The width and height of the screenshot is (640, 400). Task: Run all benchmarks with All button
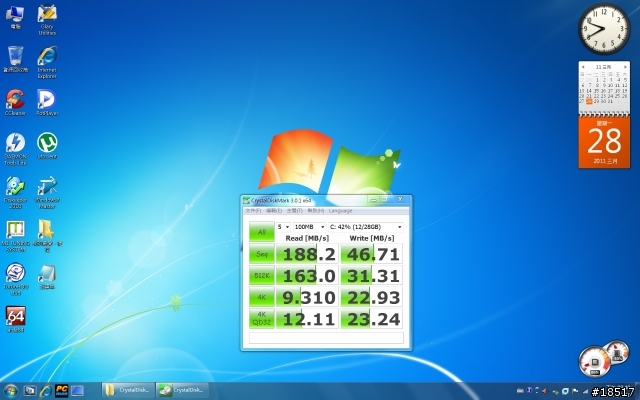pos(262,232)
